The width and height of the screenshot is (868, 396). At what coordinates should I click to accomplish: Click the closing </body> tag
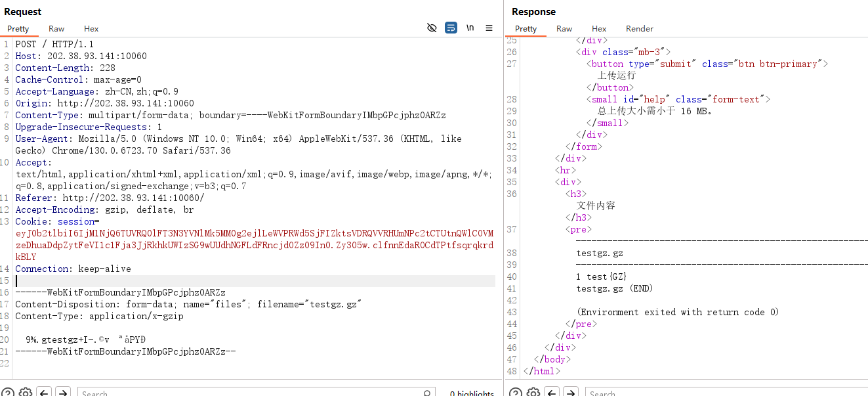tap(552, 359)
